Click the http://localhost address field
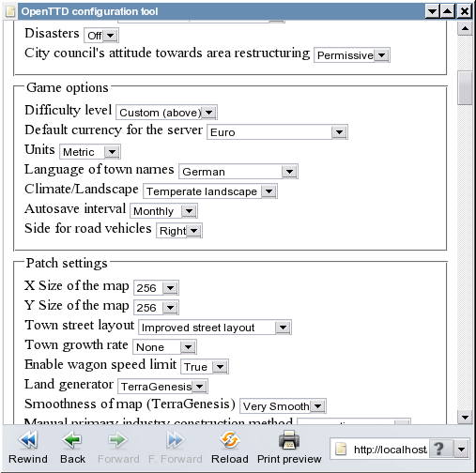Screen dimensions: 476x473 (x=390, y=450)
